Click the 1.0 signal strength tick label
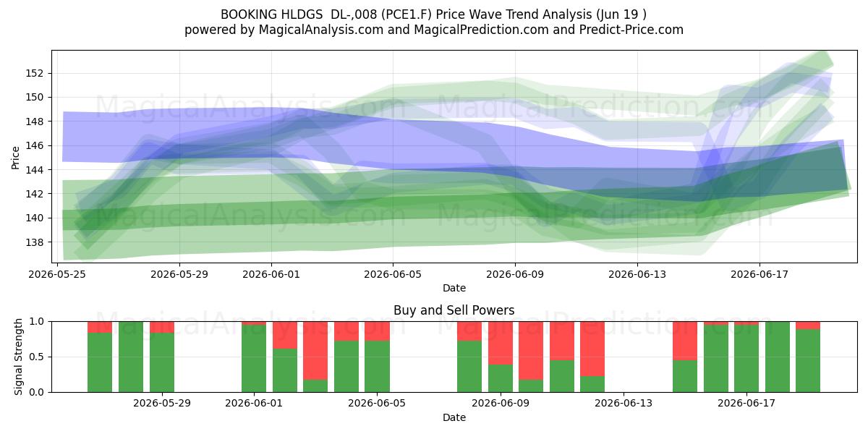Screen dimensions: 868x434 pos(38,321)
